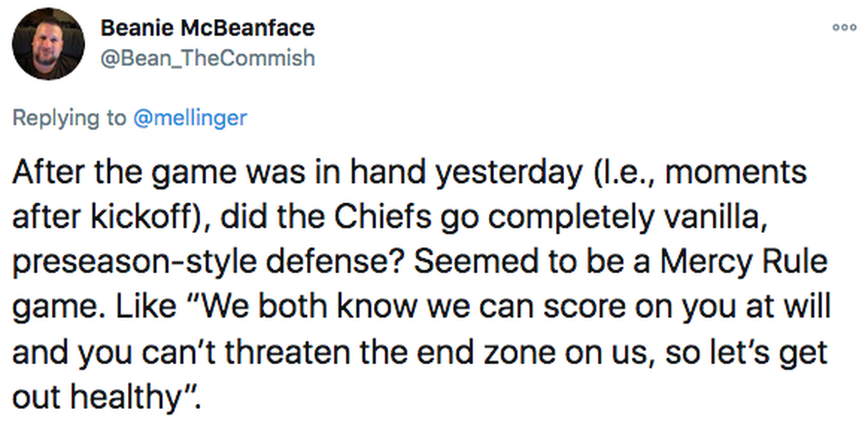Click the "Replying to" label

68,118
